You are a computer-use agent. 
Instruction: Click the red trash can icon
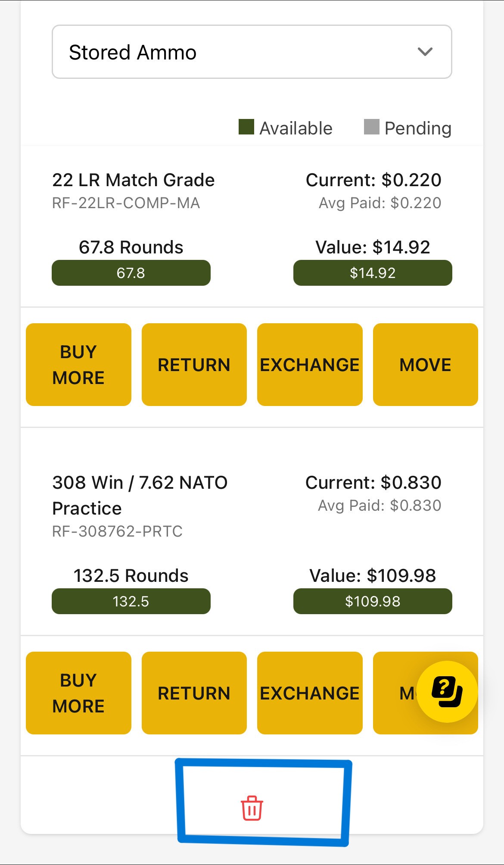pyautogui.click(x=252, y=808)
